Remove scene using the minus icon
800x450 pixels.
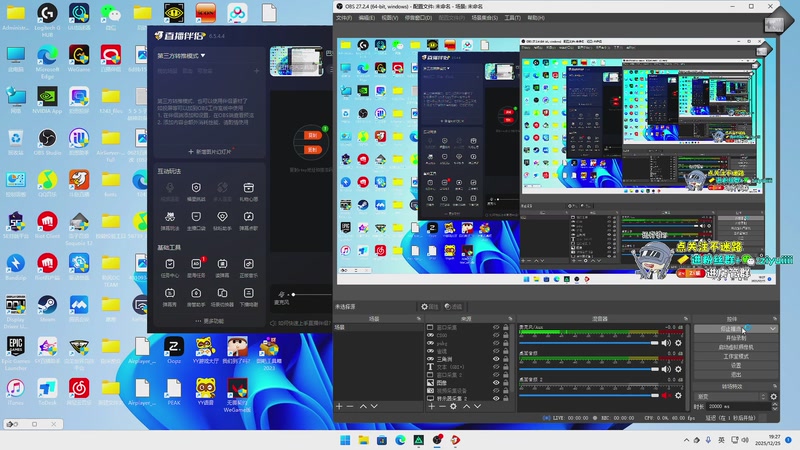point(350,406)
